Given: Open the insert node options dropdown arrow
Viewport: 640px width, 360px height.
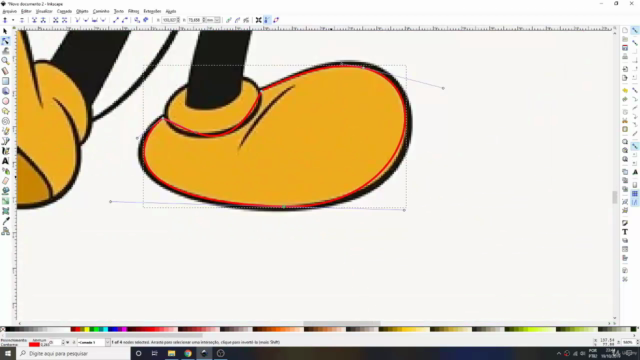Looking at the screenshot, I should pos(13,20).
